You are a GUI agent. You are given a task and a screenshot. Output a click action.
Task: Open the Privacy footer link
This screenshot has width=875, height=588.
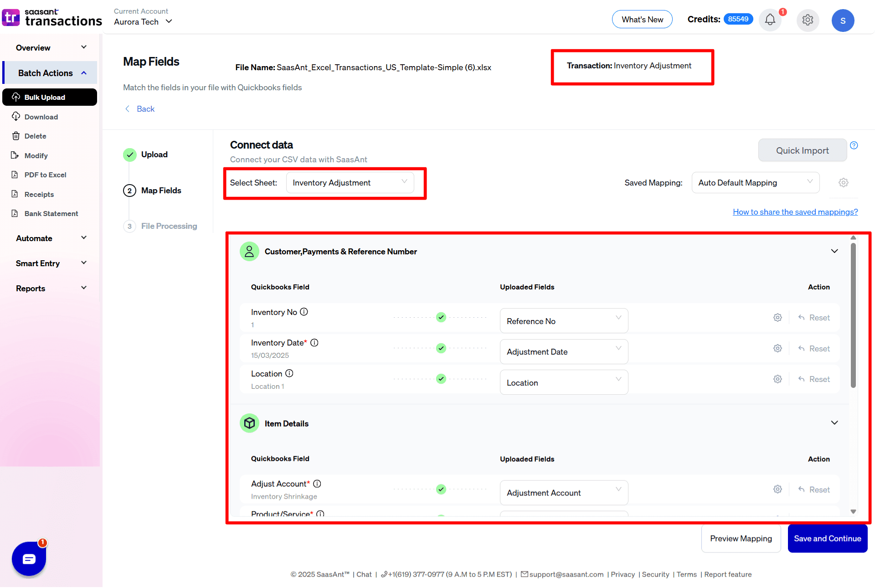(x=623, y=574)
